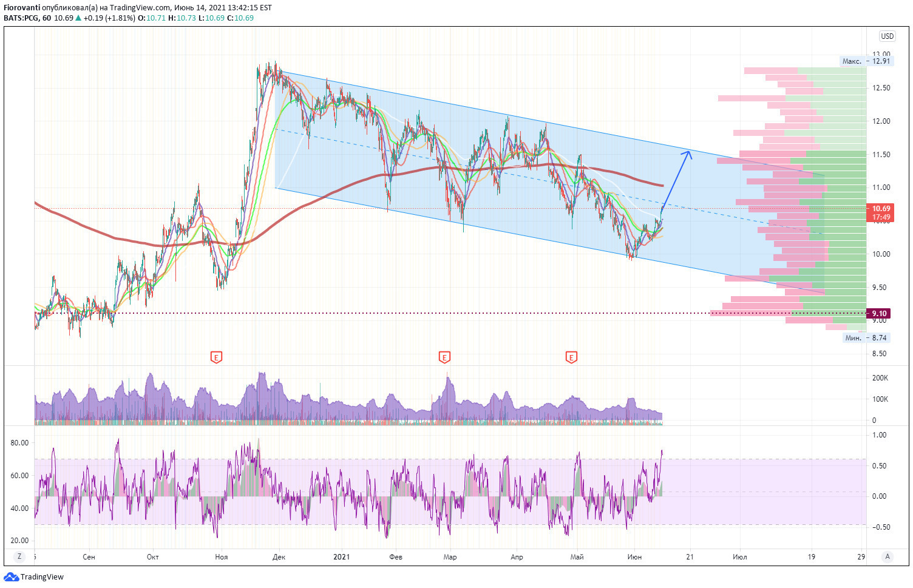Open the USD currency selector
913x588 pixels.
[888, 36]
